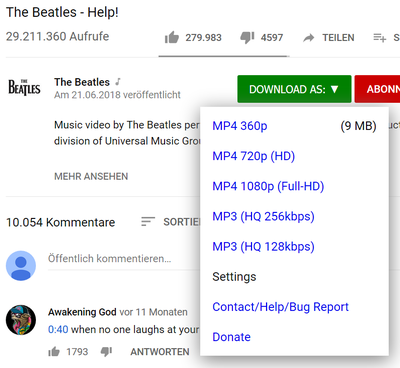
Task: Like the video with thumbs up icon
Action: [x=172, y=37]
